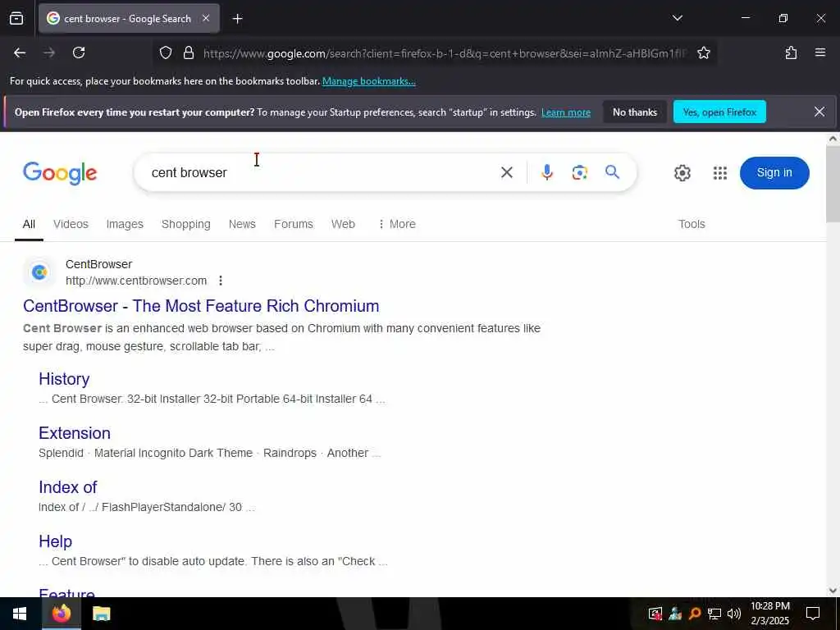Image resolution: width=840 pixels, height=630 pixels.
Task: Open the Extension sitelink
Action: pyautogui.click(x=75, y=433)
